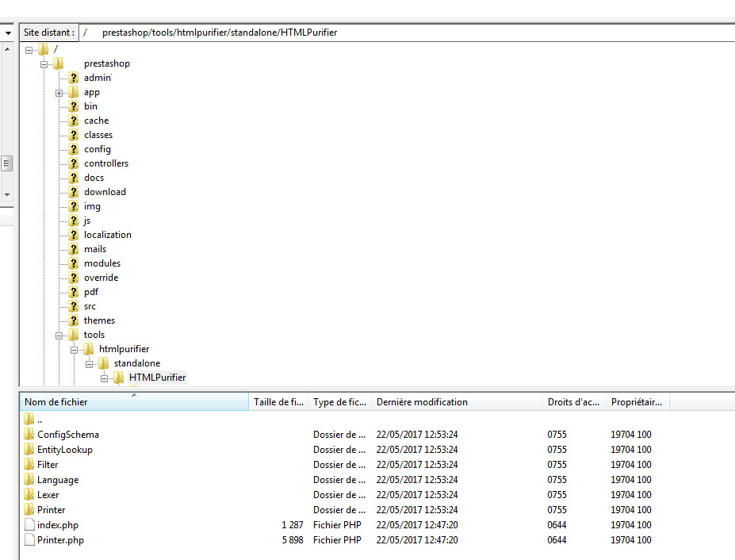The image size is (735, 560).
Task: Expand the app folder node
Action: tap(59, 93)
